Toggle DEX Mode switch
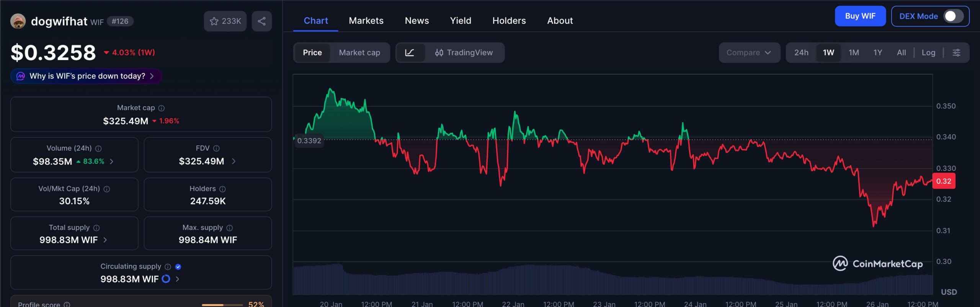The image size is (980, 307). coord(953,16)
